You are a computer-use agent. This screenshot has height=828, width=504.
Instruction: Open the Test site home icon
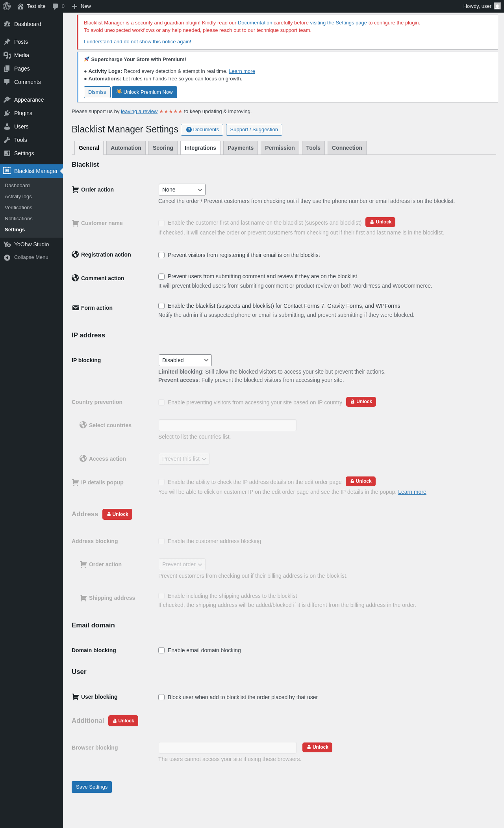[20, 6]
